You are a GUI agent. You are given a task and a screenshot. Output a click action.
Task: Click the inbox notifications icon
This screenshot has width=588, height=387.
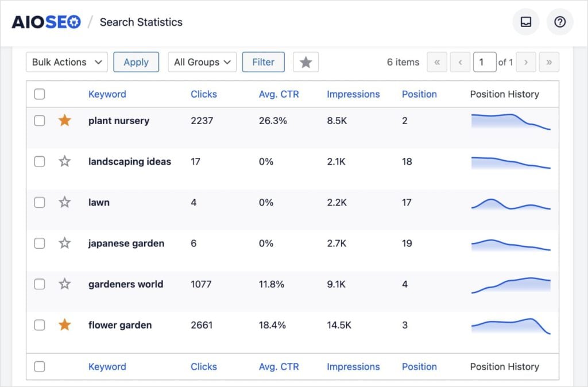pos(526,22)
